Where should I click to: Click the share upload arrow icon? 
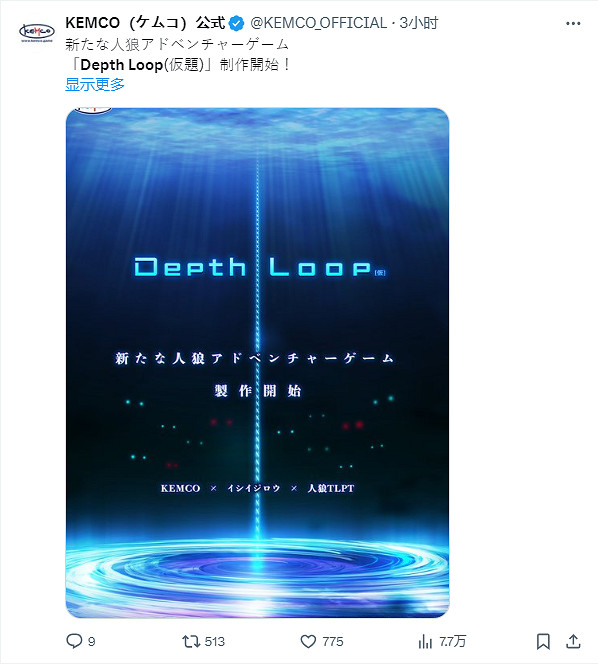pyautogui.click(x=573, y=642)
